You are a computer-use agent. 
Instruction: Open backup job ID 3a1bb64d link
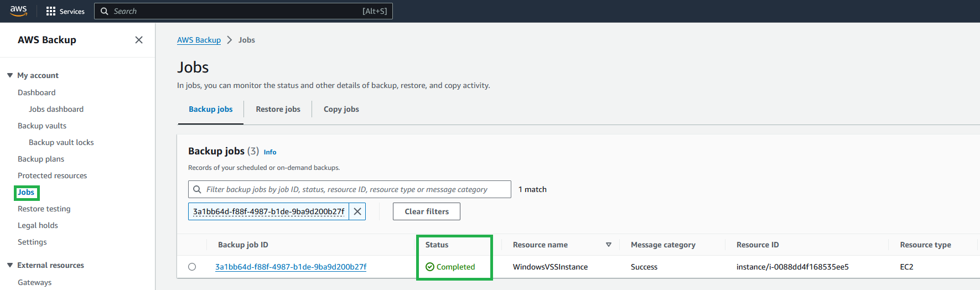(x=291, y=267)
